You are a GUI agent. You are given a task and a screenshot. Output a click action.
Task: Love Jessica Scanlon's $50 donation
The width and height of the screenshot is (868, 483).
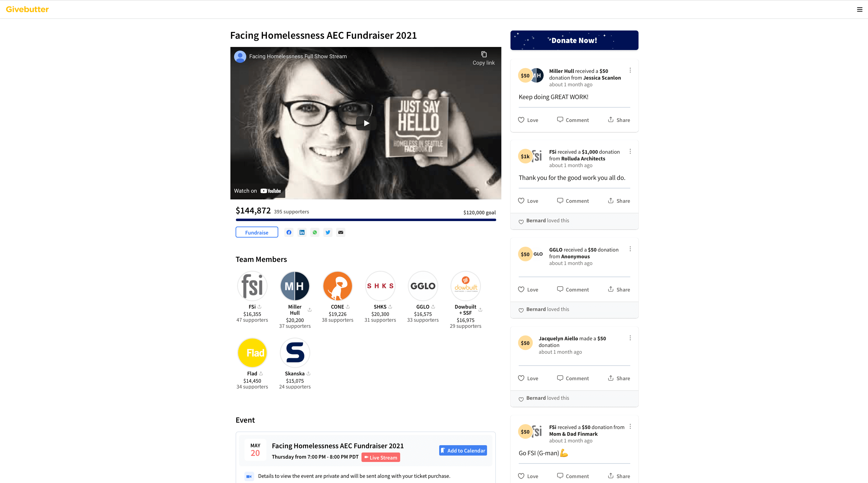(x=528, y=120)
